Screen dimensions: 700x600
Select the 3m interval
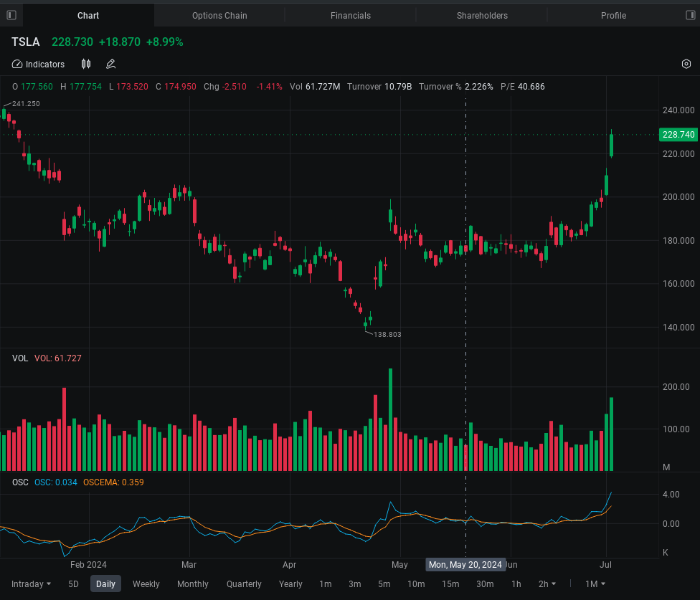(355, 584)
